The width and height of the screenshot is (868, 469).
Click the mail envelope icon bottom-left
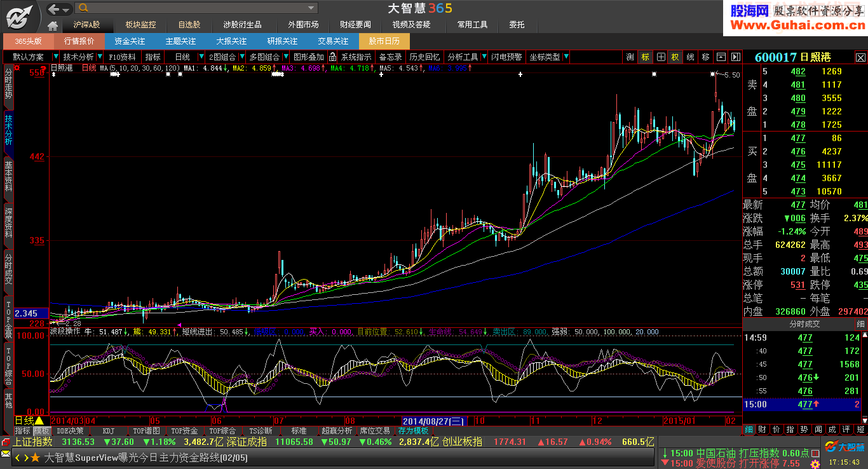tap(6, 454)
